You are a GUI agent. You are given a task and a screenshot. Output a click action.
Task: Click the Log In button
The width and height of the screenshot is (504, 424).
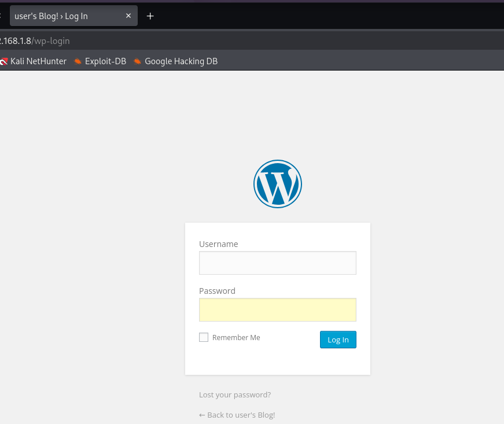[338, 340]
